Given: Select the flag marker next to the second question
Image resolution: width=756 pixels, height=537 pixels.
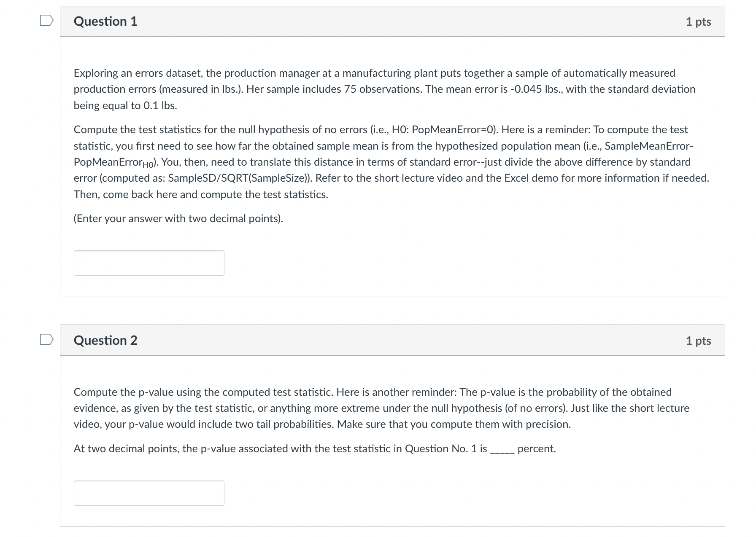Looking at the screenshot, I should coord(47,340).
